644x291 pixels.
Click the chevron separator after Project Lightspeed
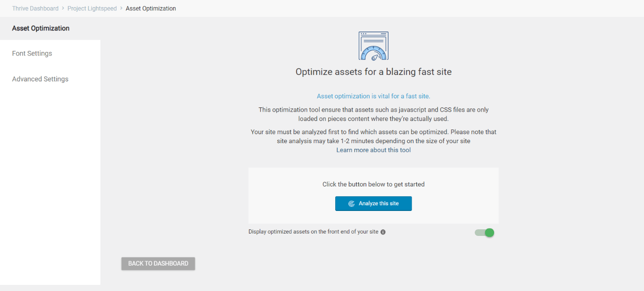(x=121, y=8)
